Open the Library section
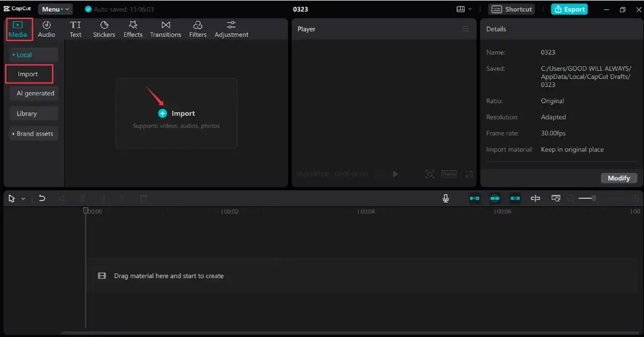 pyautogui.click(x=34, y=113)
